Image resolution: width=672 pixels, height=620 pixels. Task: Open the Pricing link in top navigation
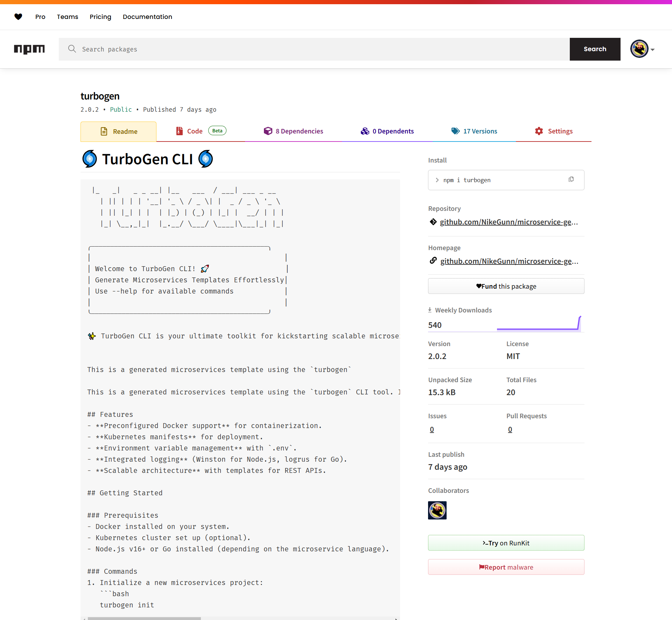pyautogui.click(x=100, y=17)
